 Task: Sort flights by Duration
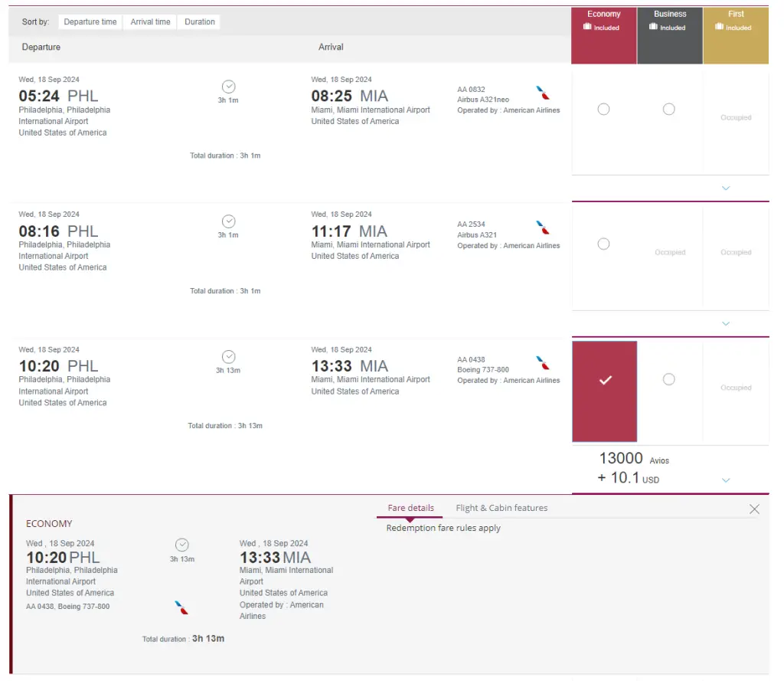[x=200, y=22]
